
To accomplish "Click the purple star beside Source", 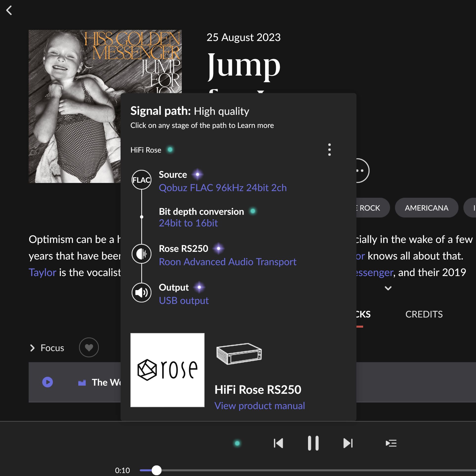I will (x=198, y=175).
